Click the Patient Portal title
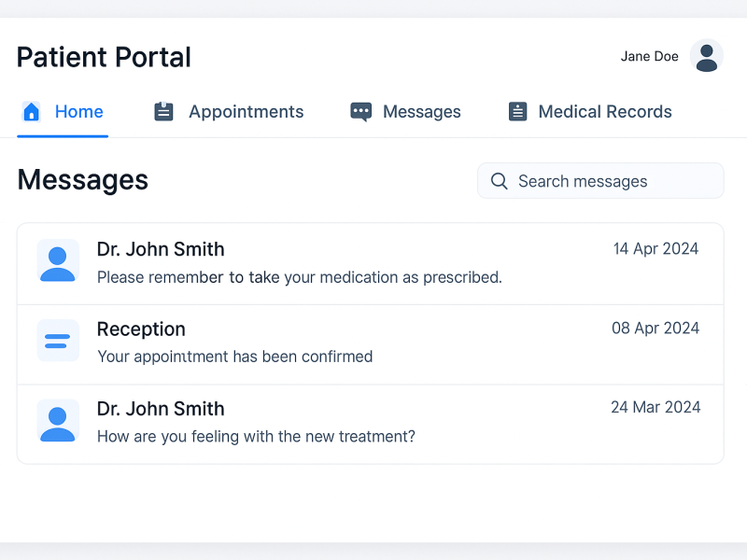747x560 pixels. pos(104,57)
